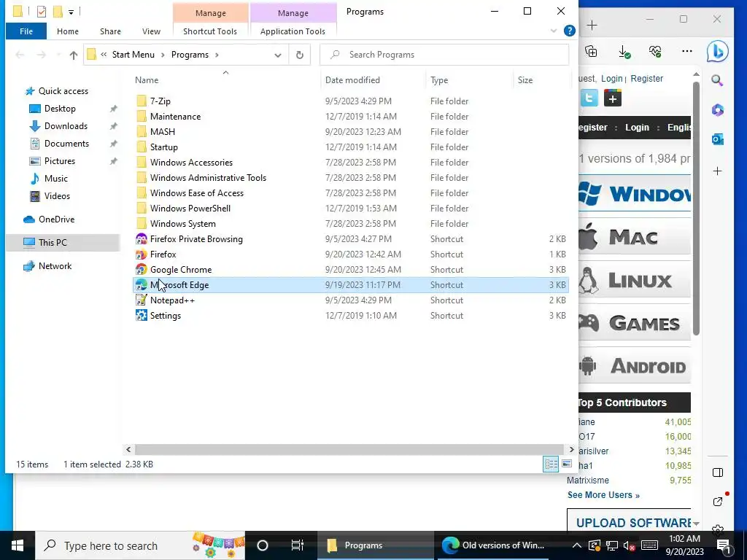Open the 7-Zip folder
Viewport: 747px width, 560px height.
click(x=160, y=101)
